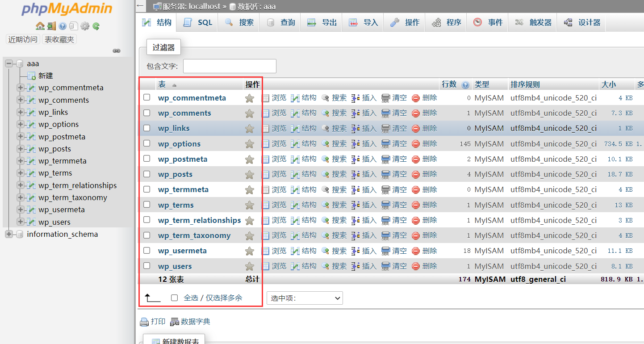Enable the 全选 select-all checkbox

(x=173, y=298)
